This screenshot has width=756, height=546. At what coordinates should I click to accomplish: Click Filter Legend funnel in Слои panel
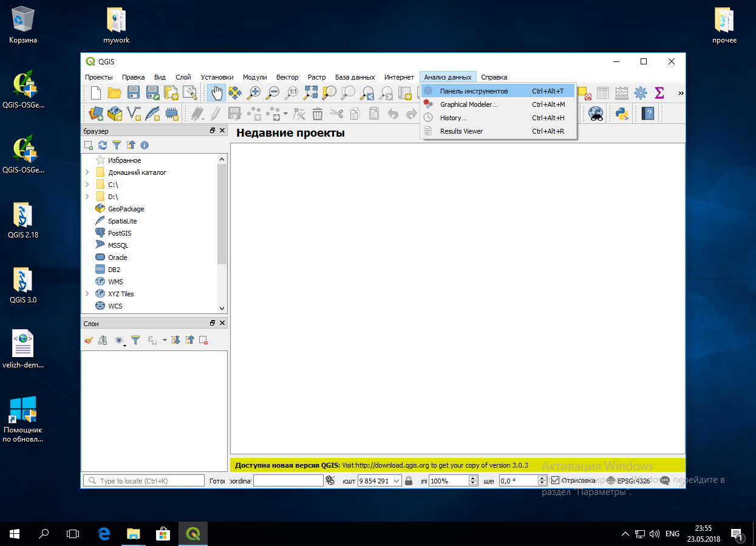[135, 340]
